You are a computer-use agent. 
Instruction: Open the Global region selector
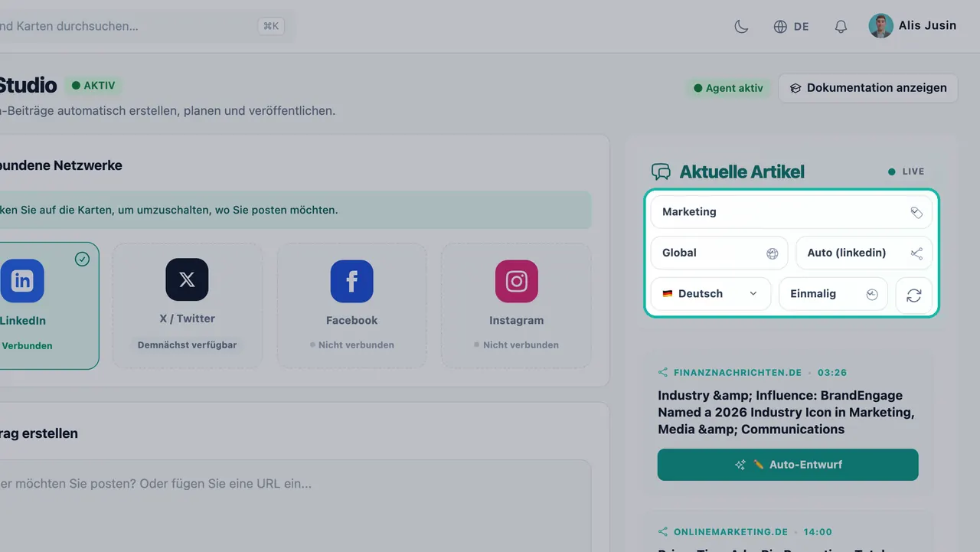(x=719, y=253)
